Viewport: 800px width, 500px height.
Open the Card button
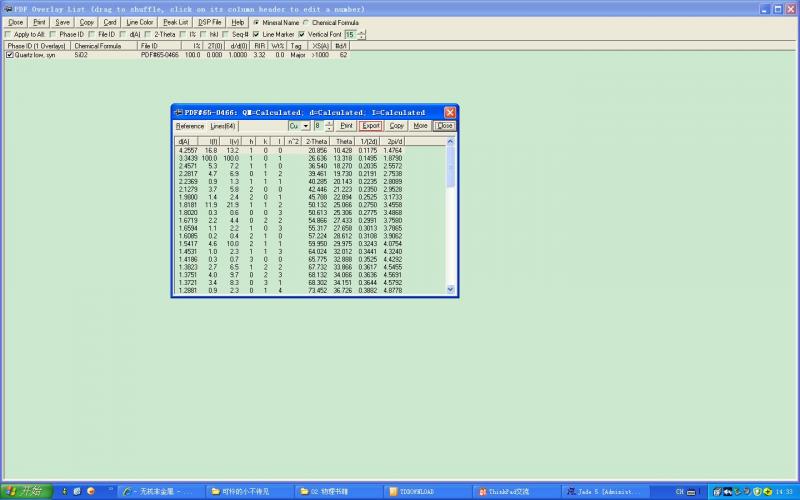pyautogui.click(x=110, y=22)
